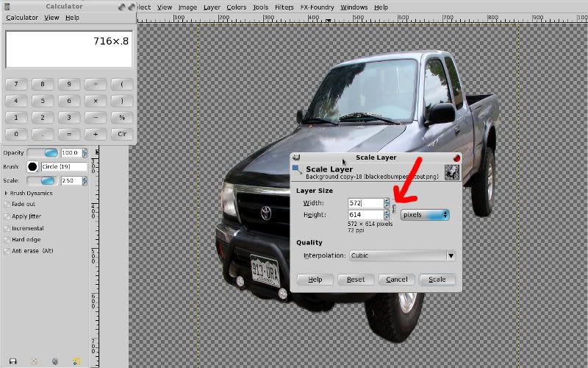Open the GIMP Image menu
Image resolution: width=588 pixels, height=368 pixels.
187,7
